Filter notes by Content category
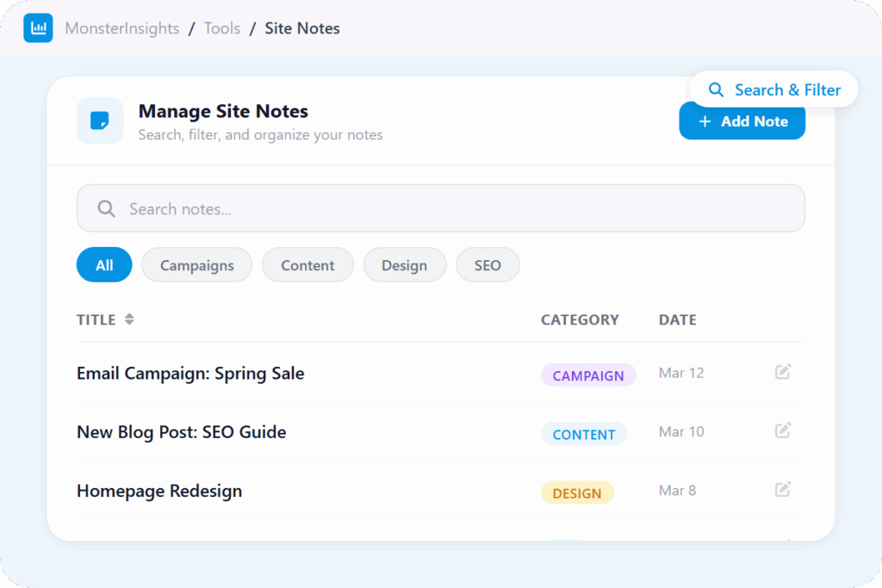 tap(307, 265)
